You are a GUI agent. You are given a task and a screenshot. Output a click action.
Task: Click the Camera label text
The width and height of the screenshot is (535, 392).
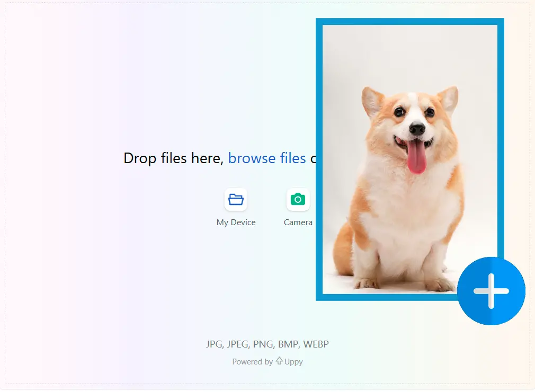(298, 222)
